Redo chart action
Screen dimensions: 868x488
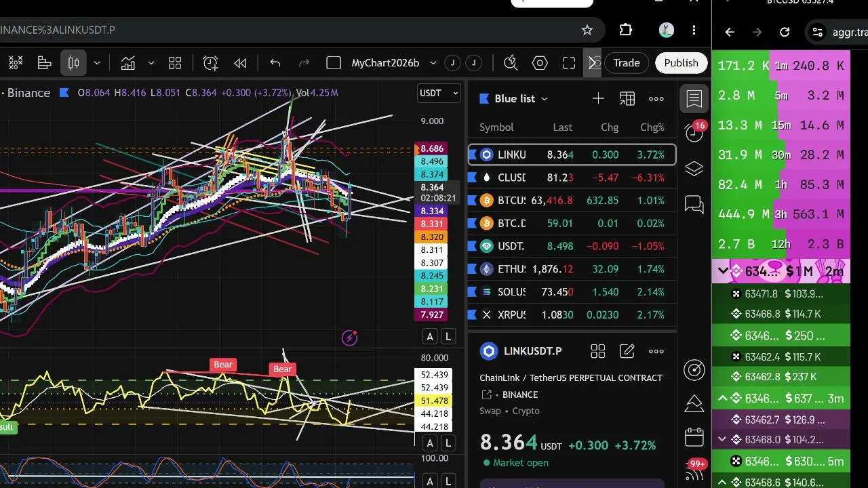pos(304,63)
